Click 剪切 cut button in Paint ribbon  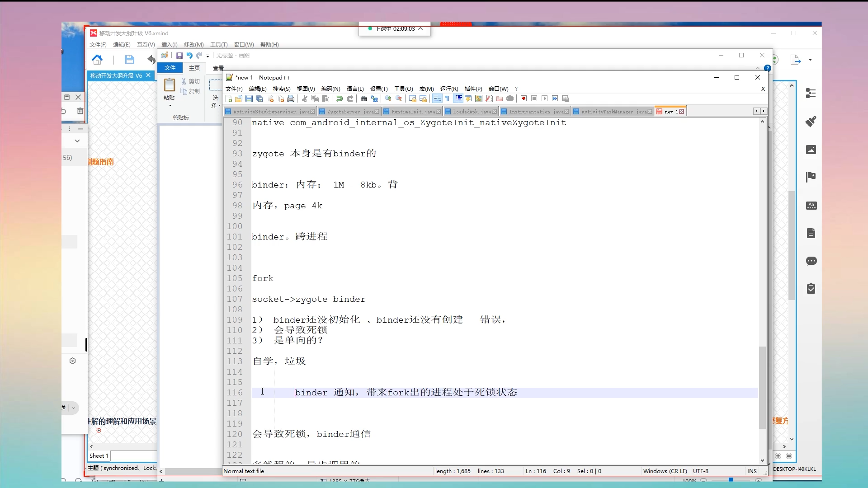tap(190, 81)
